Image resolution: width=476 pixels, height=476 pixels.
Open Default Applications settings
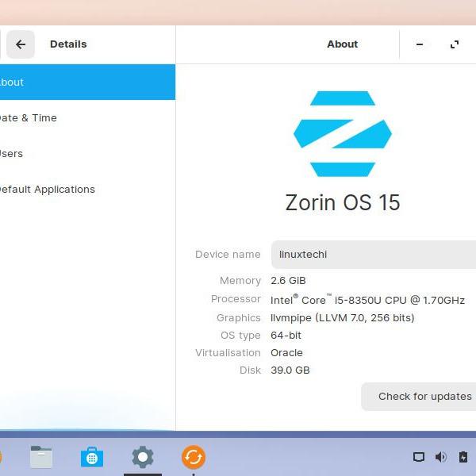point(46,189)
